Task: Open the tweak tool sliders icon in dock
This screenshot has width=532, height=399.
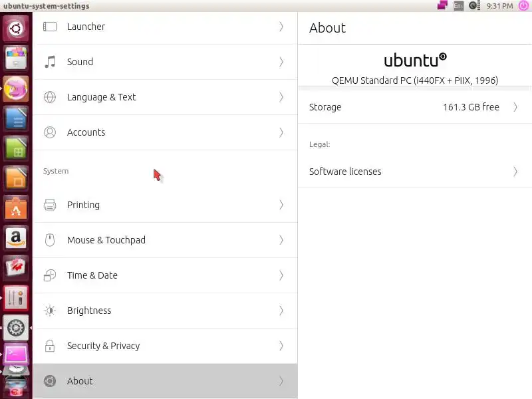Action: click(x=16, y=297)
